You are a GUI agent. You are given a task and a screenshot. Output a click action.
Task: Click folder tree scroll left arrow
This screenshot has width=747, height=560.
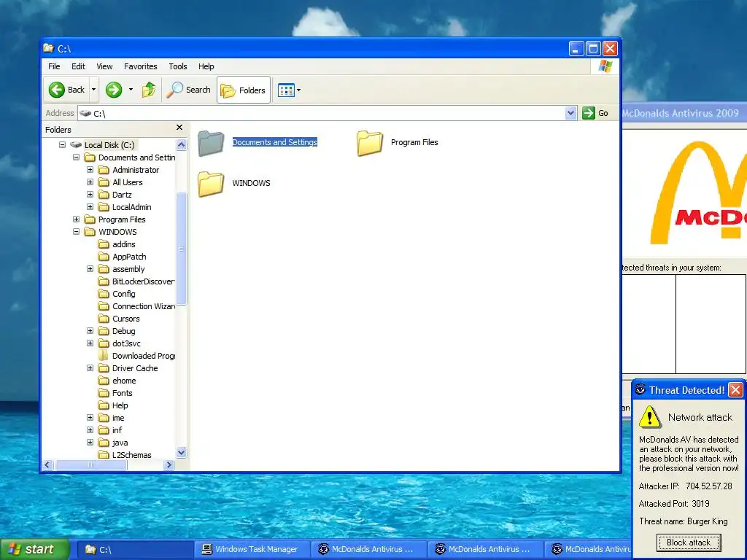pyautogui.click(x=47, y=464)
